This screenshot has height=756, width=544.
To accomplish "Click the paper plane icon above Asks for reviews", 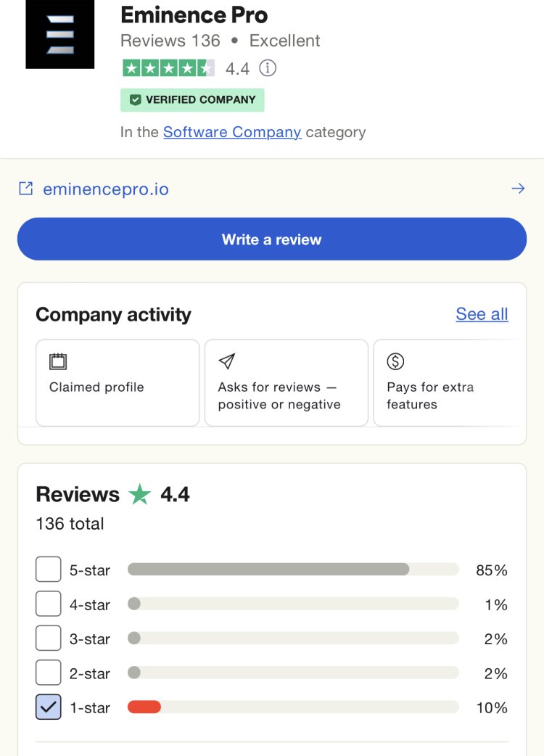I will pos(226,361).
